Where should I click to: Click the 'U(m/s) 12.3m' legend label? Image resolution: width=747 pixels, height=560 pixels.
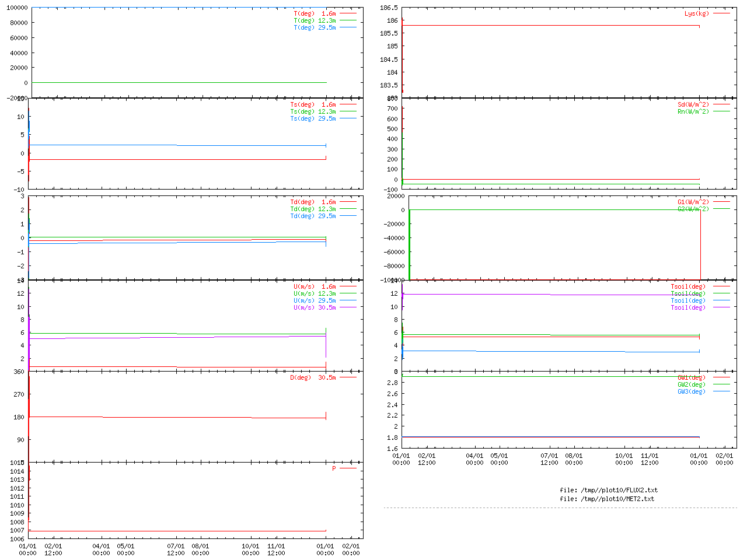(315, 294)
